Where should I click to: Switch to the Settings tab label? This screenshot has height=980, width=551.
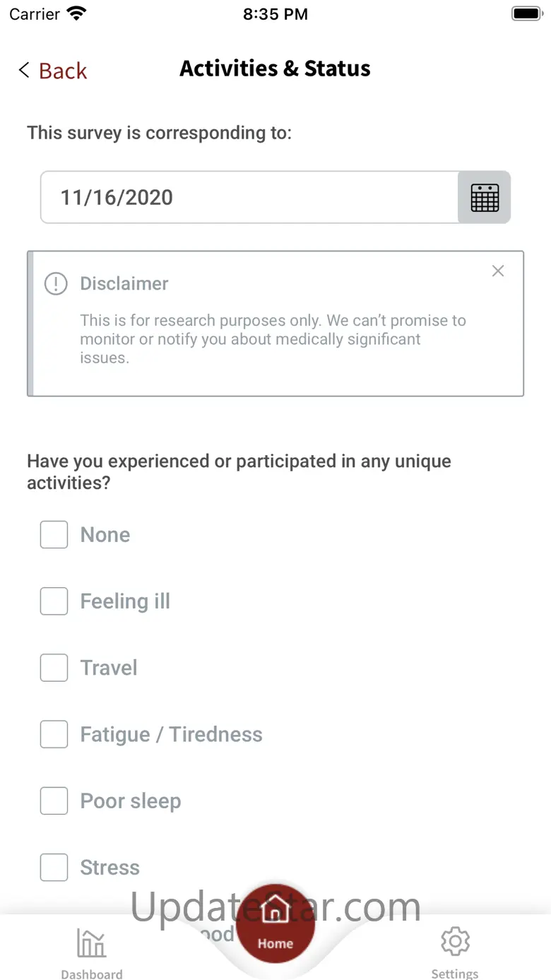pyautogui.click(x=455, y=974)
